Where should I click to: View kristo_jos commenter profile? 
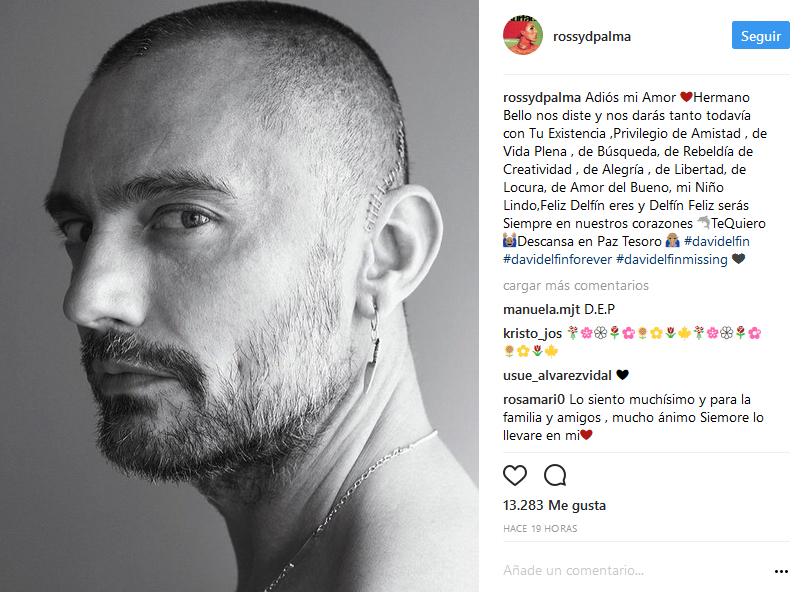click(x=532, y=334)
